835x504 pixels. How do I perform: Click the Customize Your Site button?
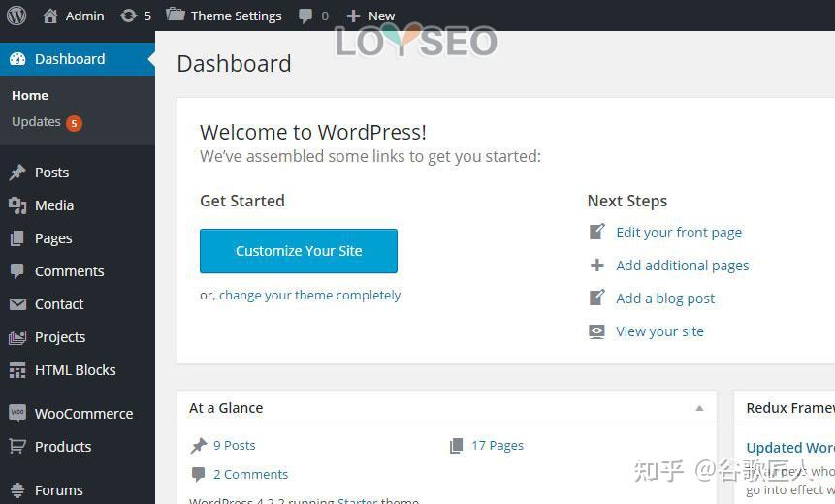click(x=299, y=251)
